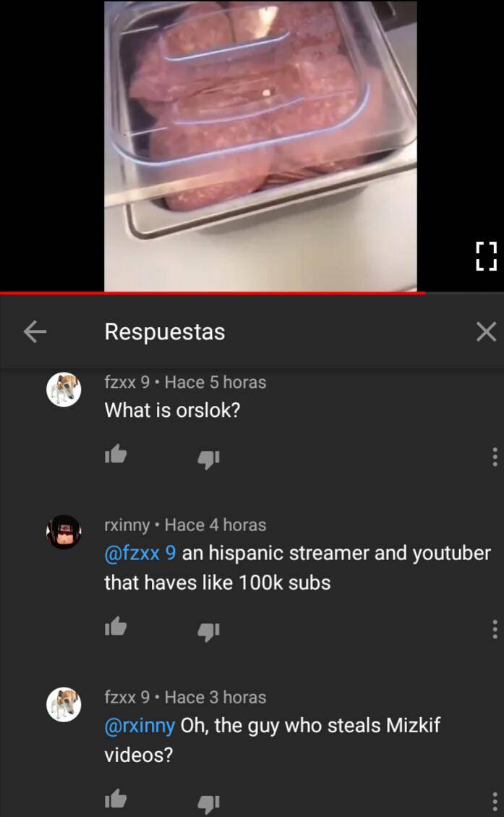Like rxinny's hispanic streamer reply

116,627
